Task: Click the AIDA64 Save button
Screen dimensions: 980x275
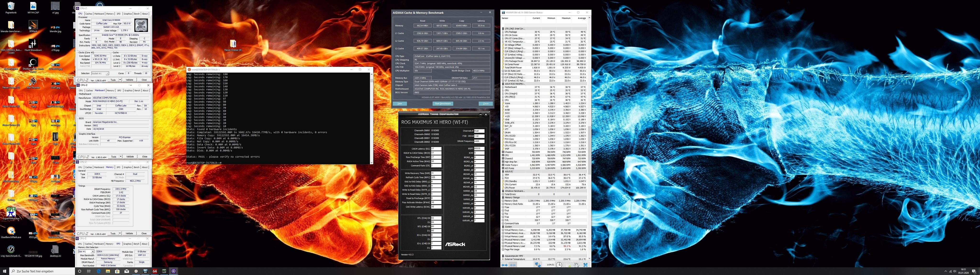Action: click(400, 103)
